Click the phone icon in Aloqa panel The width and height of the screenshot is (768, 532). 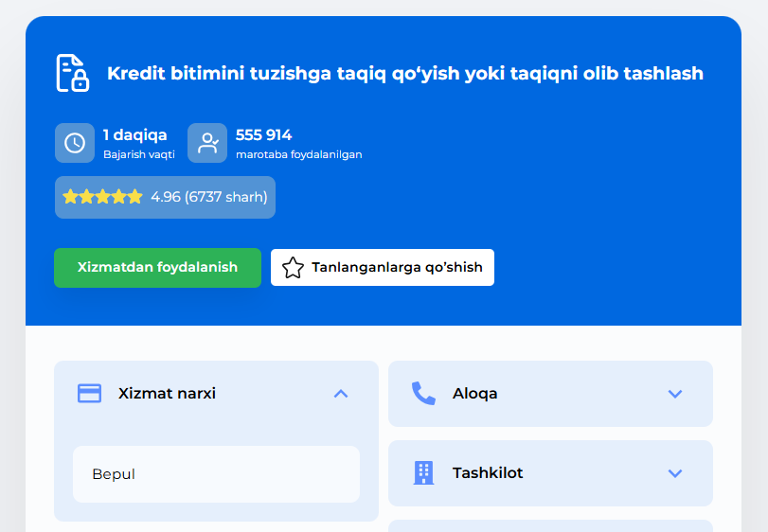point(423,393)
